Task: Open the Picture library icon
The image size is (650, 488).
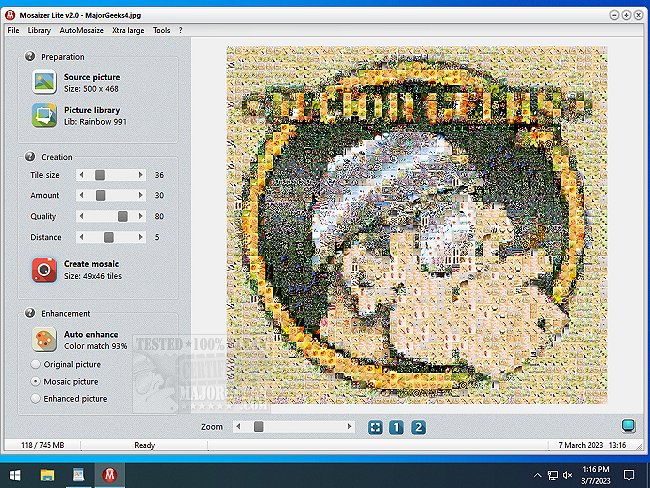Action: (x=44, y=115)
